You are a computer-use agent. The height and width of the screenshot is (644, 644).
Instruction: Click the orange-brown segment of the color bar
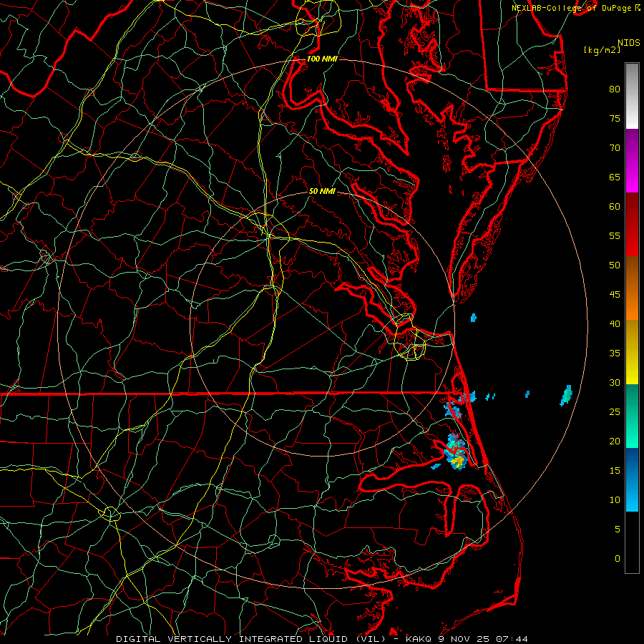coord(632,288)
